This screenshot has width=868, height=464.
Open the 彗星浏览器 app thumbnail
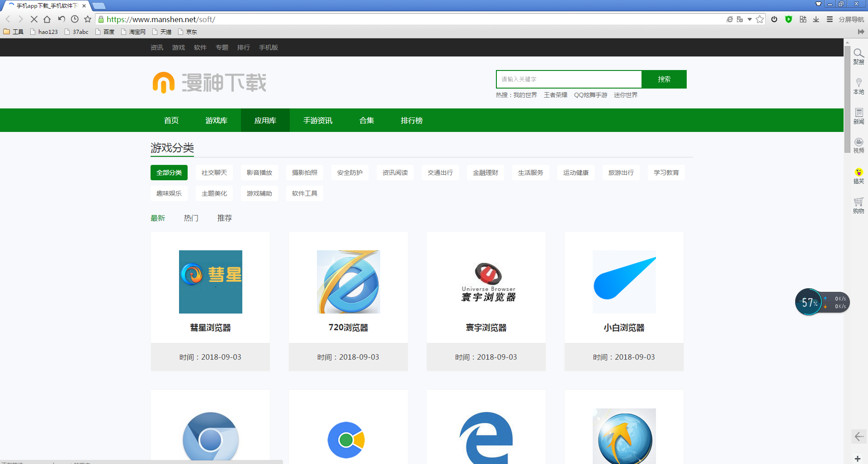coord(211,282)
